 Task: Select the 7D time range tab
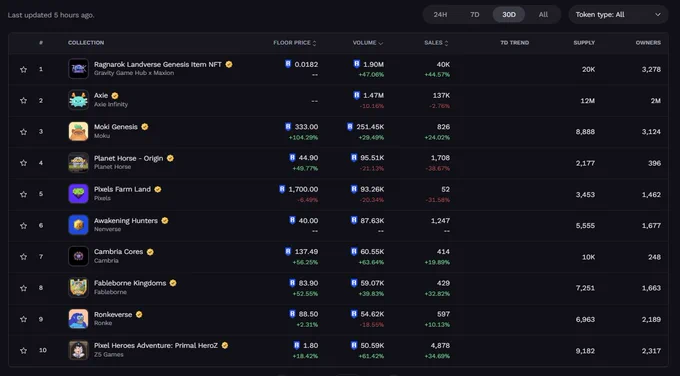[475, 15]
